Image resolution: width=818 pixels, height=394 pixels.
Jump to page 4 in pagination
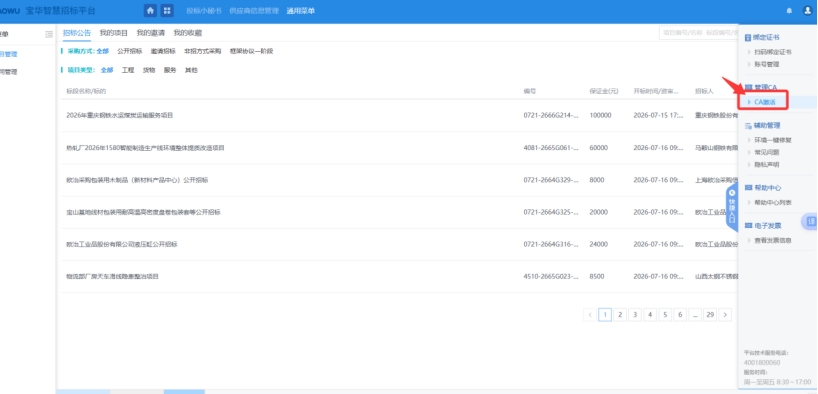[650, 315]
